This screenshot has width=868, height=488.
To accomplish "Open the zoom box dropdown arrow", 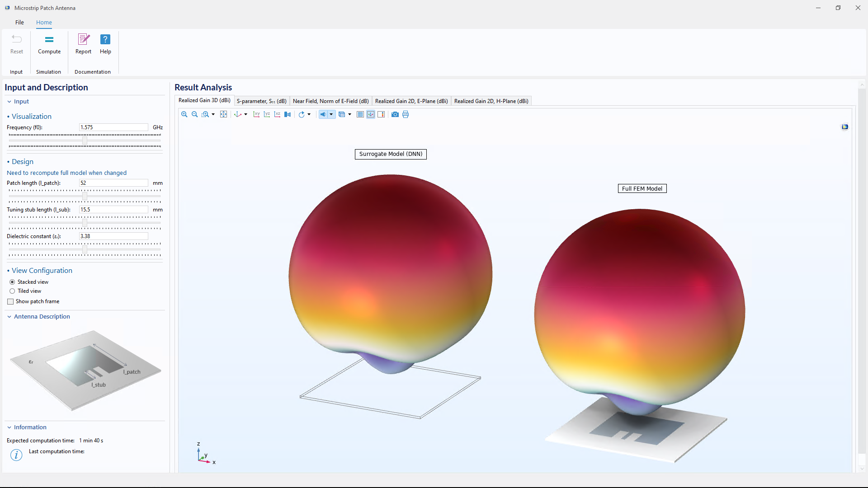I will click(x=213, y=115).
